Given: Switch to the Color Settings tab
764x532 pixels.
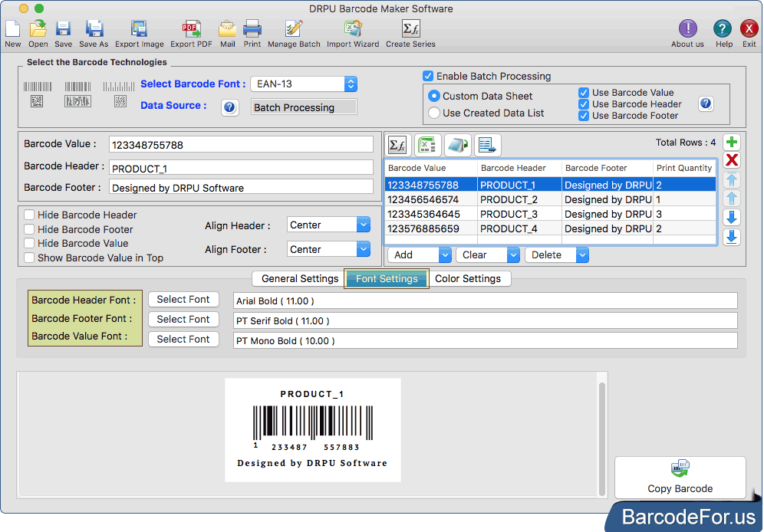Looking at the screenshot, I should pyautogui.click(x=468, y=279).
